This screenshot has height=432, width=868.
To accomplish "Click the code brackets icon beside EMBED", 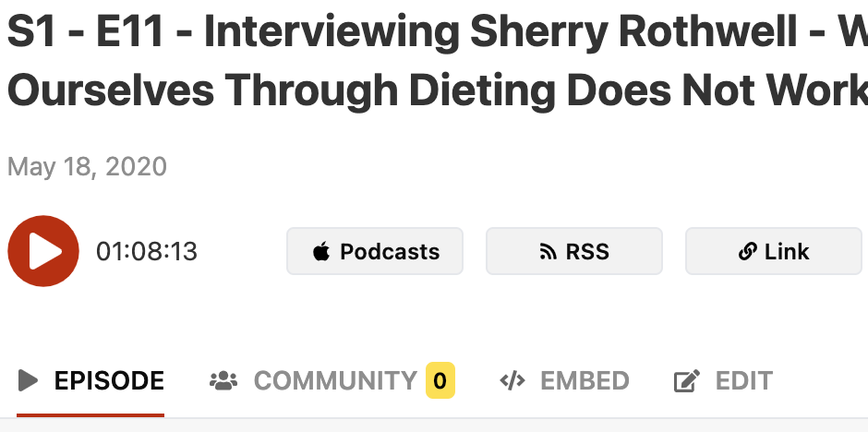I will pos(512,380).
